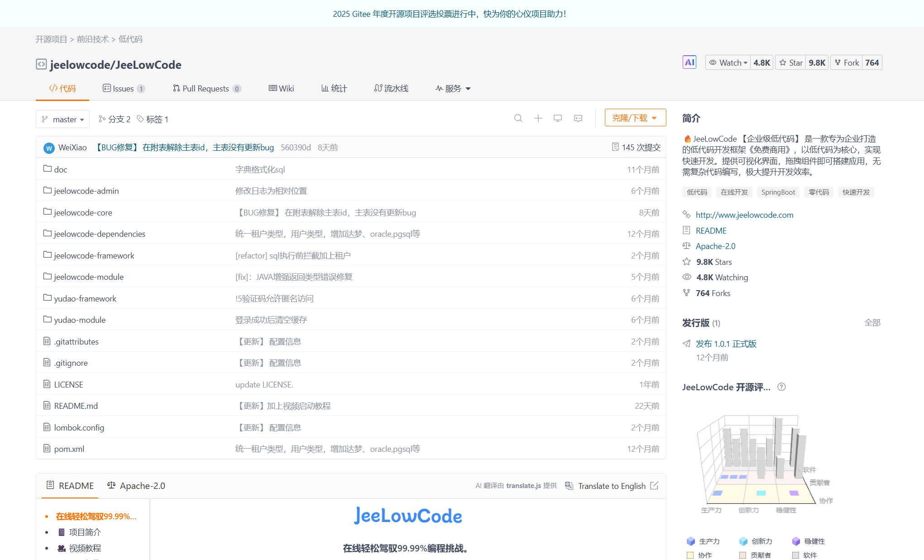Viewport: 924px width, 560px height.
Task: Star the JeeLowCode repository
Action: click(790, 62)
